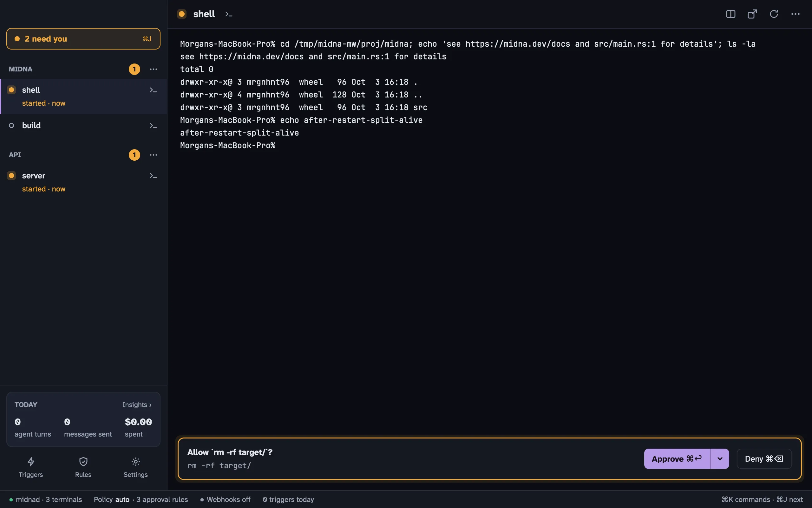Click 'Webhooks off' status entry
812x508 pixels.
pyautogui.click(x=226, y=500)
